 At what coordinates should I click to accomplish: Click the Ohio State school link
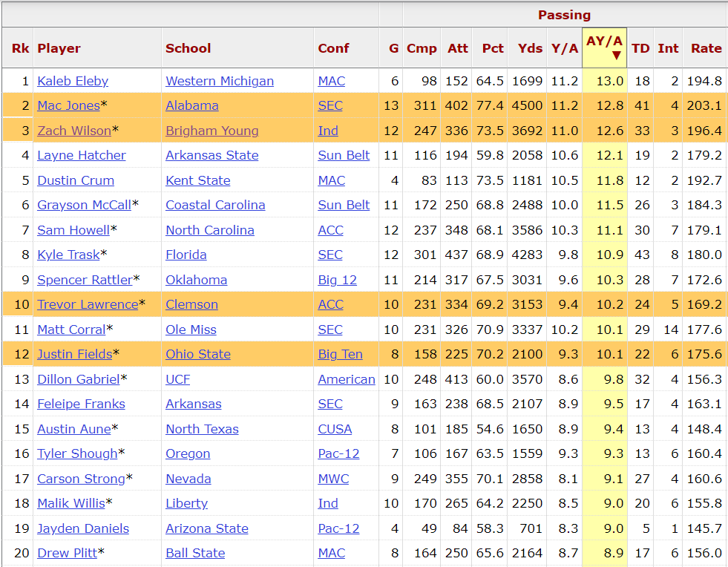197,354
